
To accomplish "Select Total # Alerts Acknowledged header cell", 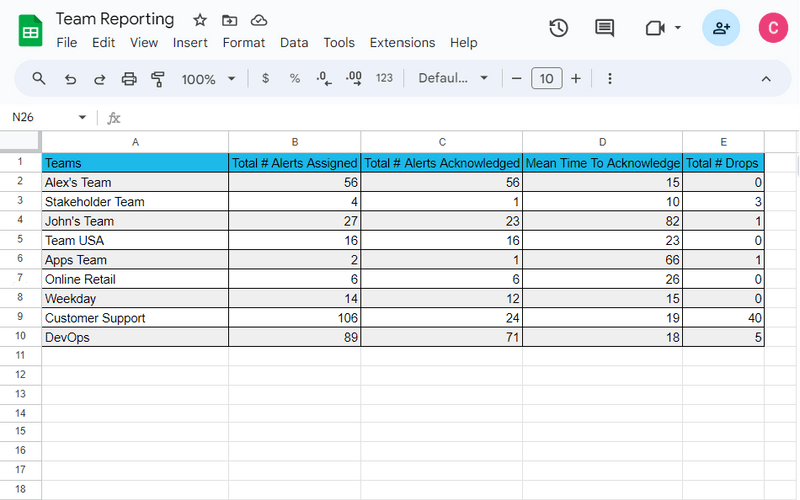I will 442,163.
